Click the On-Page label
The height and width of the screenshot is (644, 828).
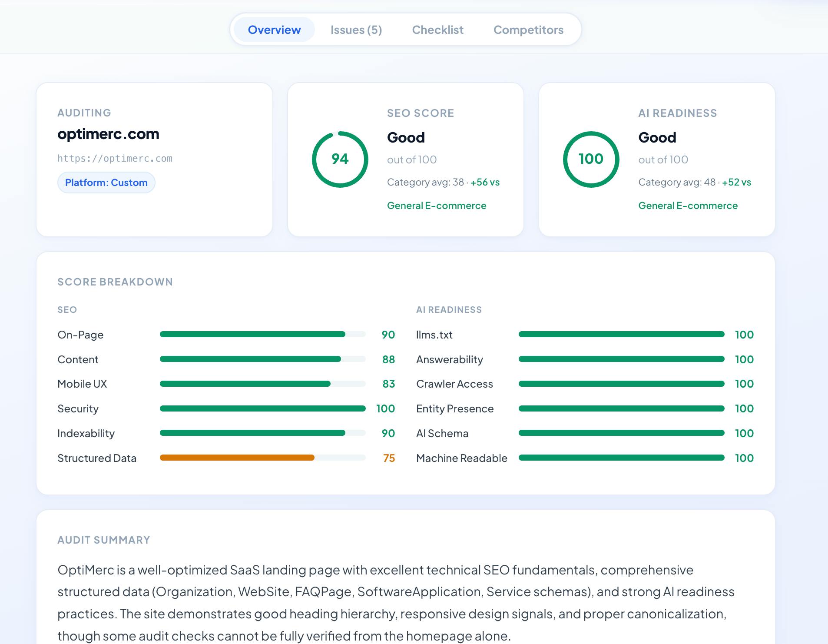(80, 335)
